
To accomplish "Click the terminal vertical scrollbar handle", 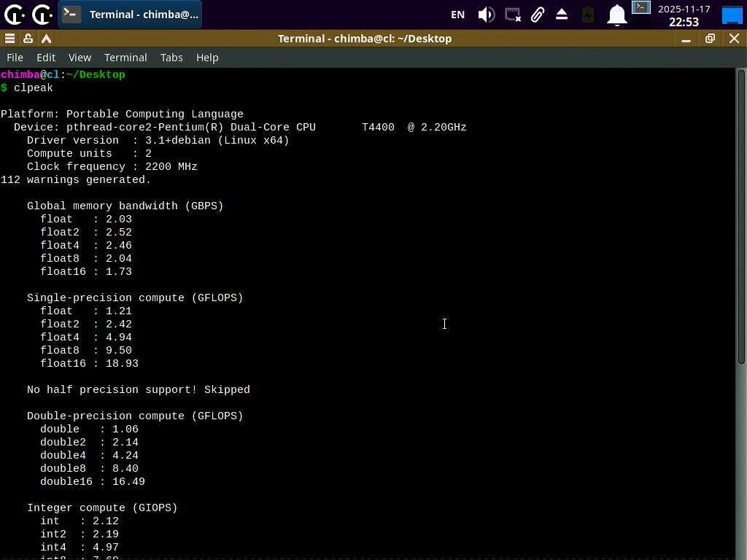I will pos(741,217).
